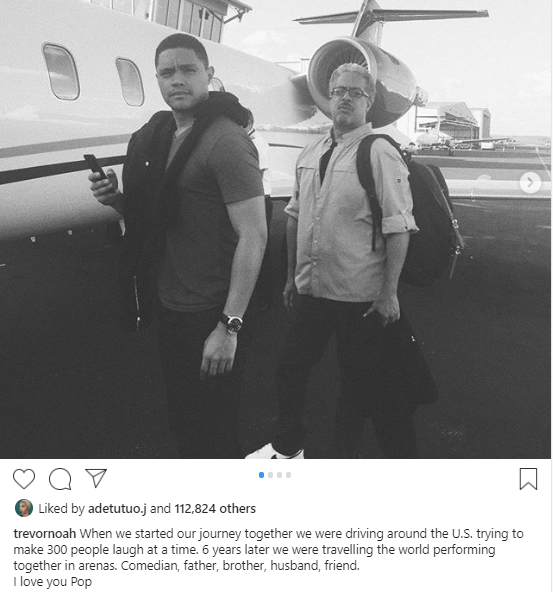Click the caption text beginning 'When we started'
Viewport: 553px width, 592px height.
269,549
